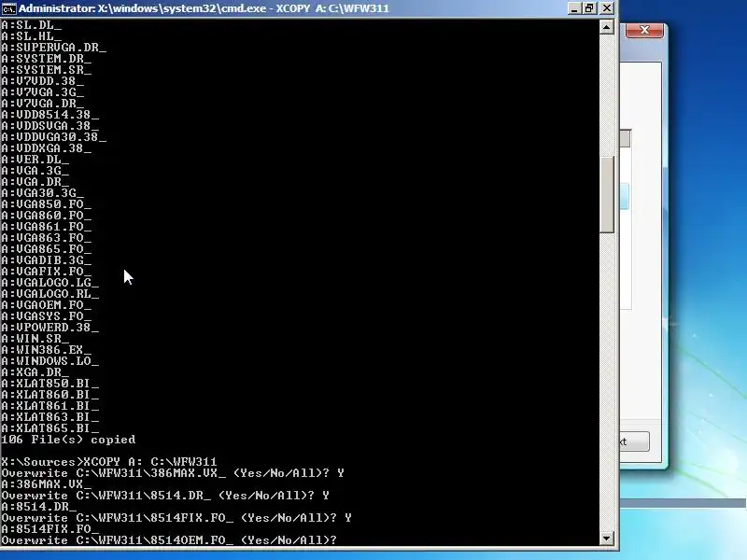The image size is (747, 560).
Task: Click the line A:VGADIB.3G_
Action: click(x=46, y=260)
